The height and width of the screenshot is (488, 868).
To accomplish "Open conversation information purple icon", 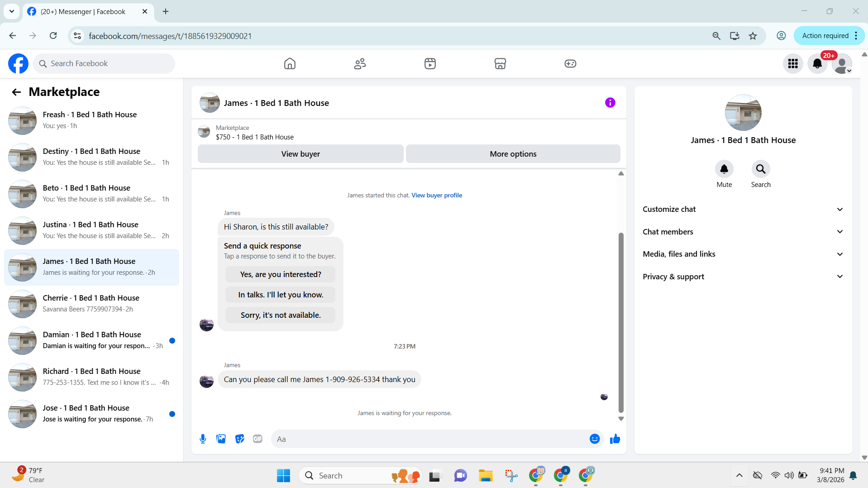I will pos(610,103).
